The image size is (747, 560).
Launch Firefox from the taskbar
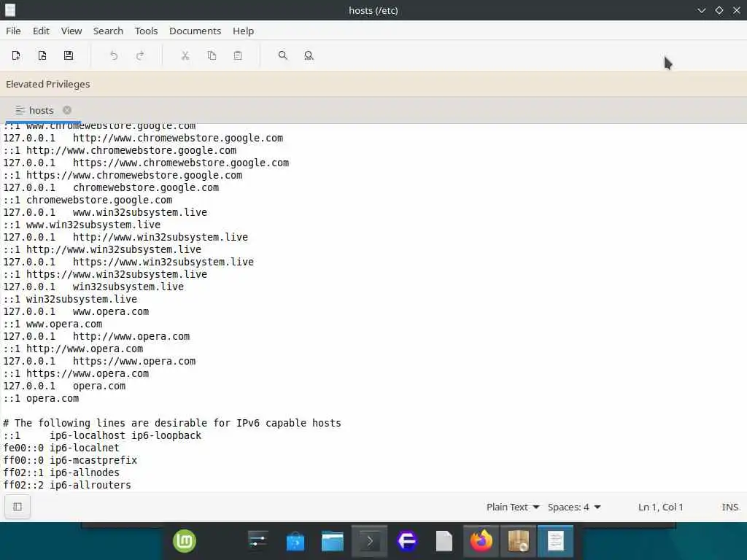coord(481,542)
